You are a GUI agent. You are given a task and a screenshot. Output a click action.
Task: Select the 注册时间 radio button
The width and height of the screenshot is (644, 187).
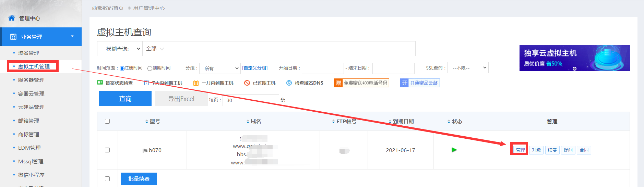point(122,68)
